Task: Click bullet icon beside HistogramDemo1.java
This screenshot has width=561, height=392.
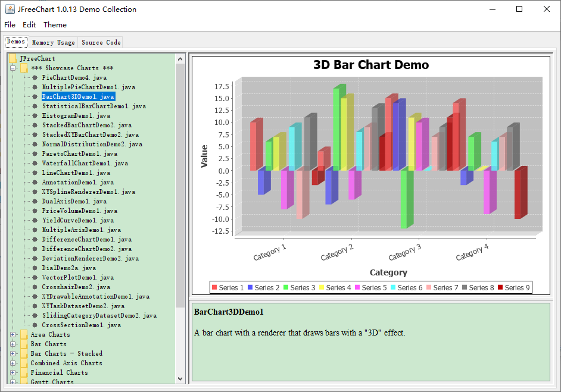Action: [x=35, y=115]
